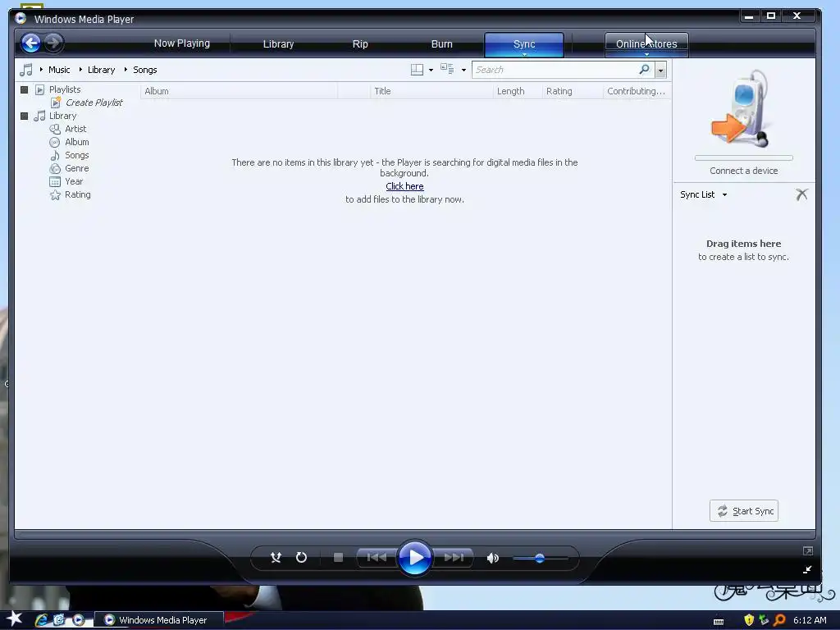Open the Rip tab
The height and width of the screenshot is (630, 840).
click(x=360, y=44)
